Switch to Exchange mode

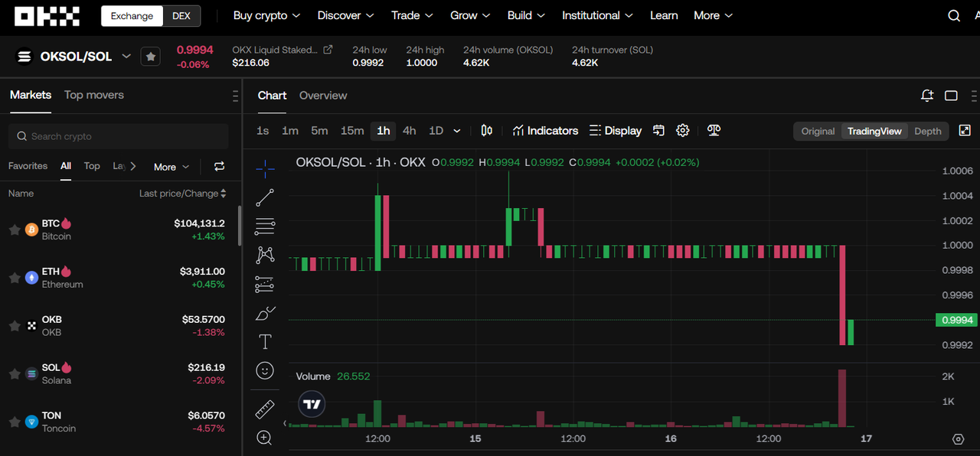point(132,15)
